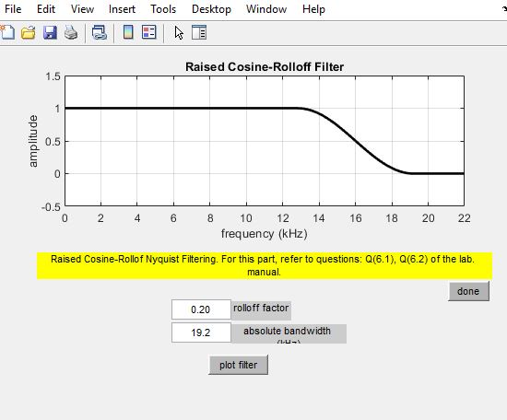
Task: Click the New Figure toolbar icon
Action: 7,32
